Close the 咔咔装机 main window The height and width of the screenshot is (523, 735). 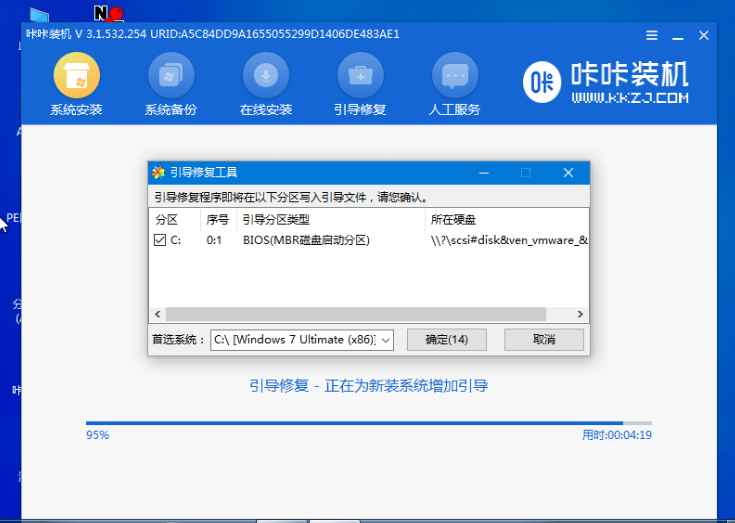[x=704, y=35]
